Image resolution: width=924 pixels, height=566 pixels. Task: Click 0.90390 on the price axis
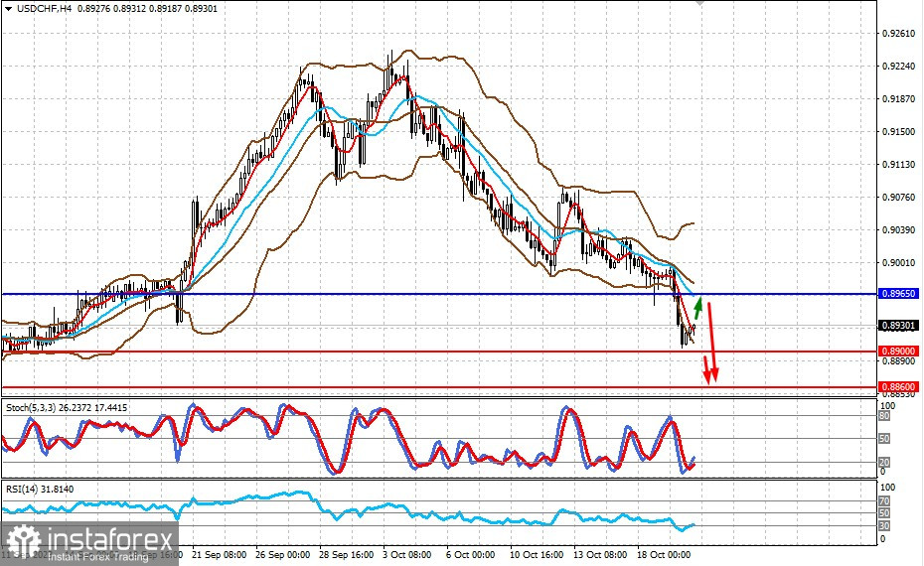898,230
